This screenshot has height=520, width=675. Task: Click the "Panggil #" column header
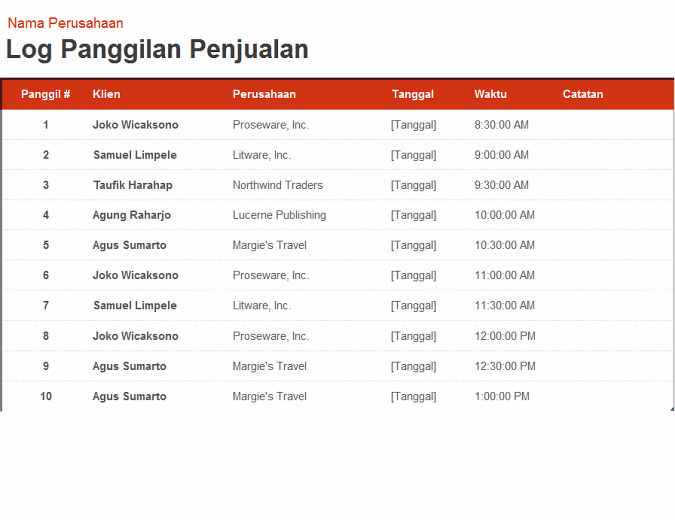click(45, 94)
